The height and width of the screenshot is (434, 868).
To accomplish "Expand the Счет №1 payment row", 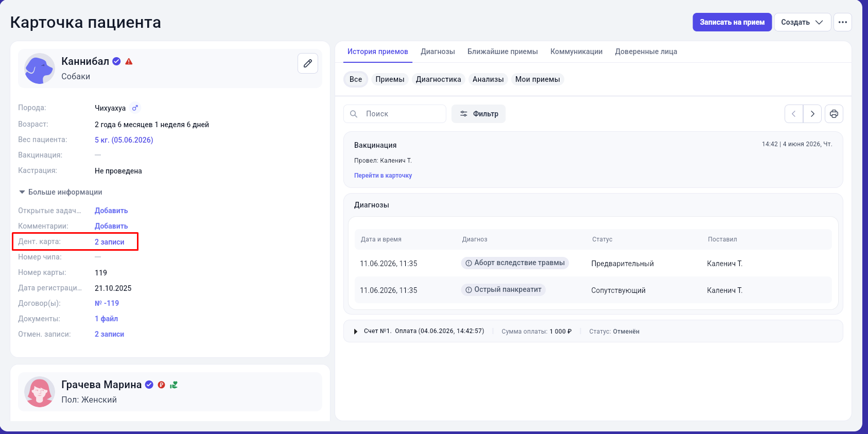I will [x=355, y=332].
